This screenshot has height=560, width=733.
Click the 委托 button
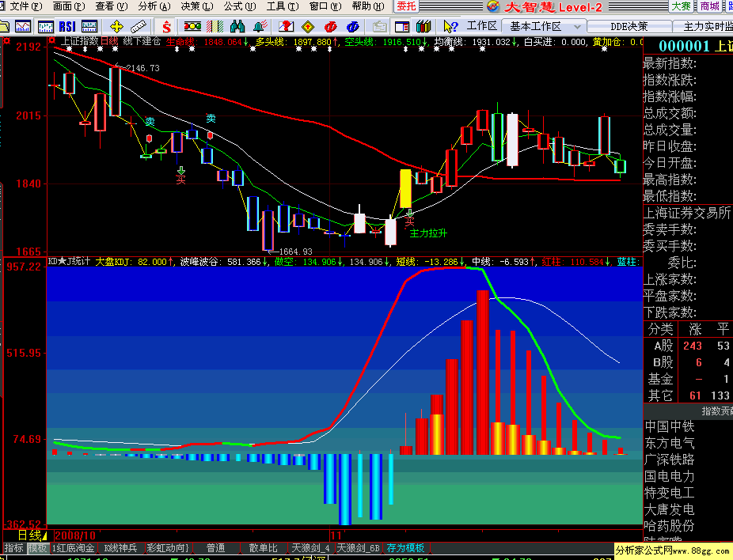(x=406, y=6)
